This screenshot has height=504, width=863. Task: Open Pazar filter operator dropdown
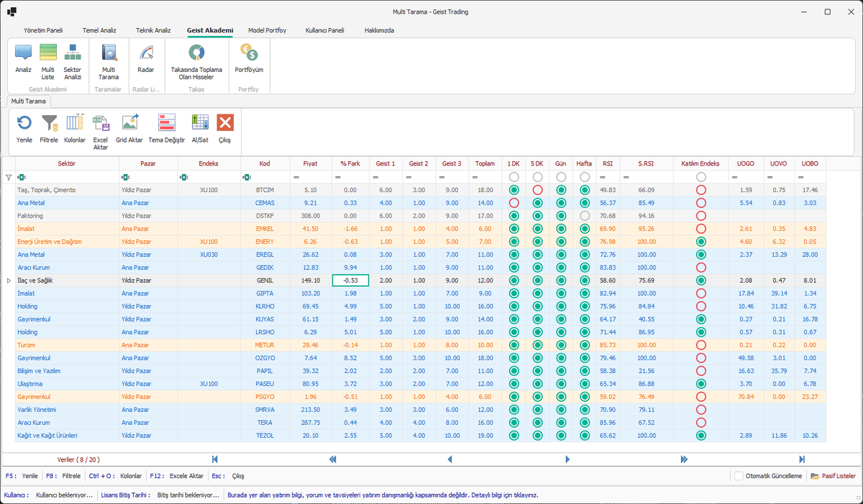(124, 177)
